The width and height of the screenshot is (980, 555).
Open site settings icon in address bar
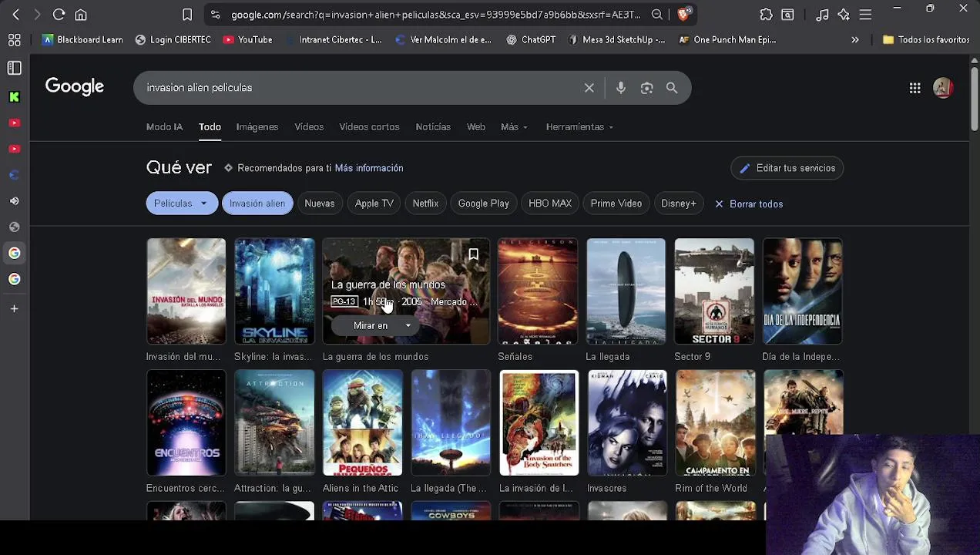point(215,15)
